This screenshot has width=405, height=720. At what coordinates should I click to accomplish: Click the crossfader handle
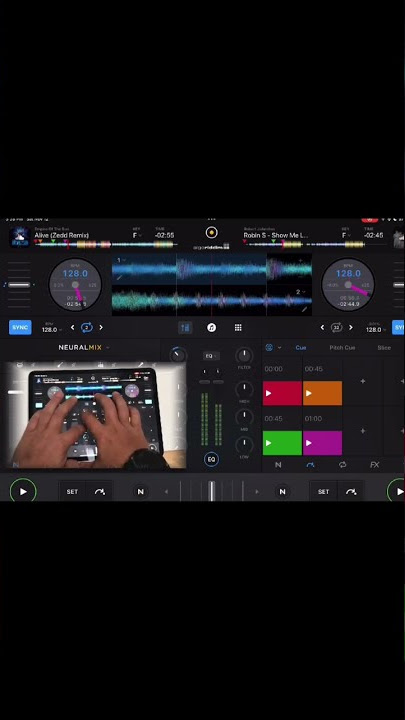tap(212, 491)
